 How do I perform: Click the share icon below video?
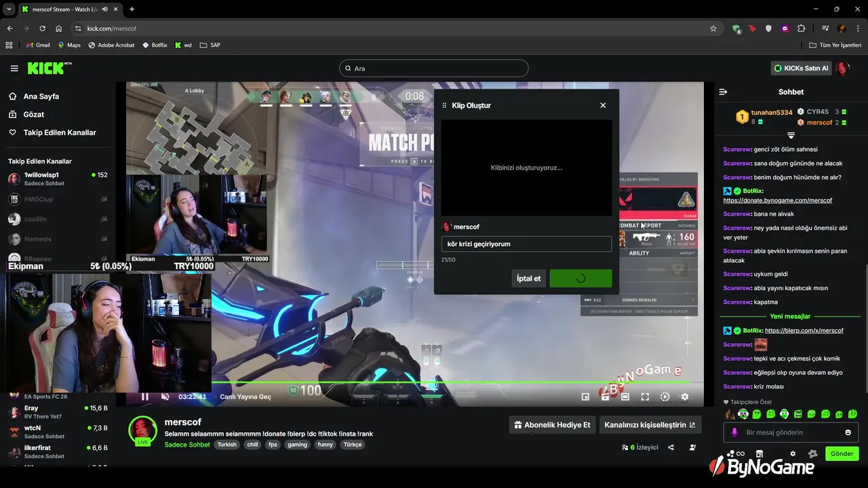(671, 447)
